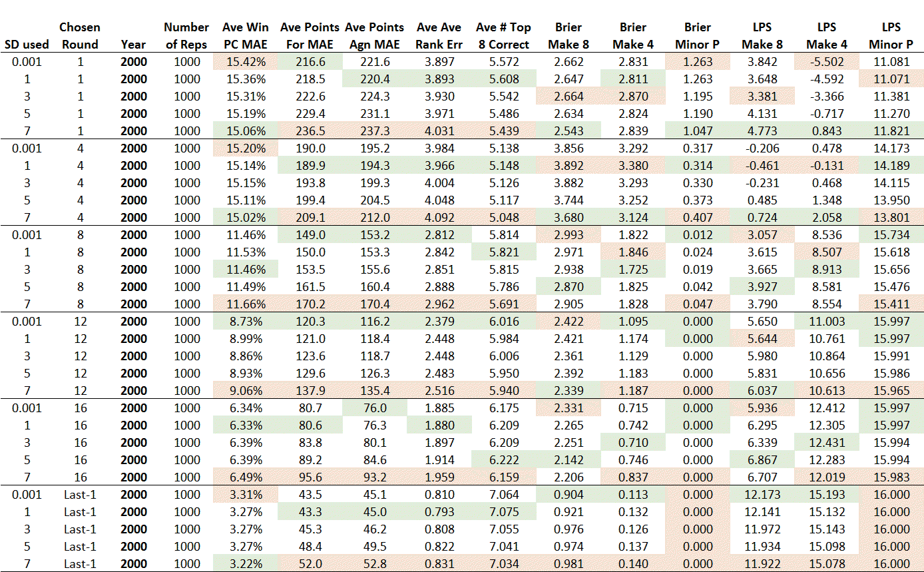The height and width of the screenshot is (572, 924).
Task: Select the 'LPS Make 8' column header
Action: 762,36
